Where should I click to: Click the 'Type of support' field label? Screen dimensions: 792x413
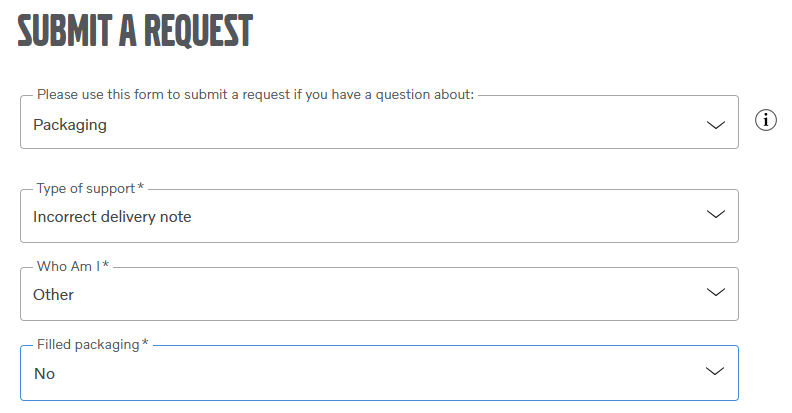point(86,188)
